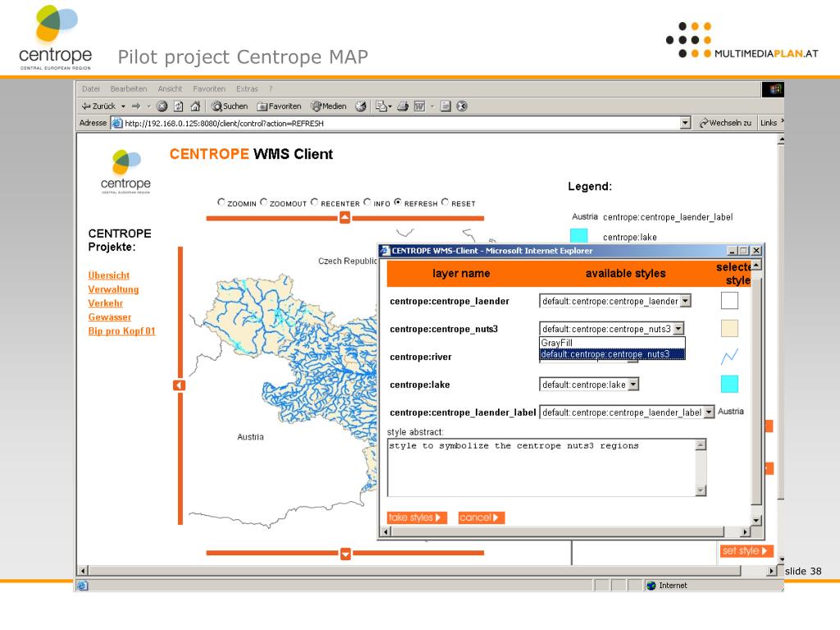Screen dimensions: 840x630
Task: Open the centrope:lake styles dropdown
Action: click(634, 384)
